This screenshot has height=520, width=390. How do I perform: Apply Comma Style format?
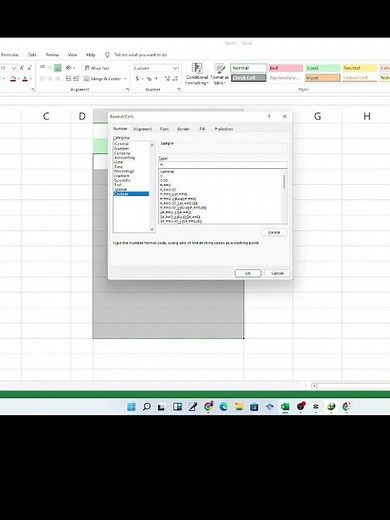156,79
